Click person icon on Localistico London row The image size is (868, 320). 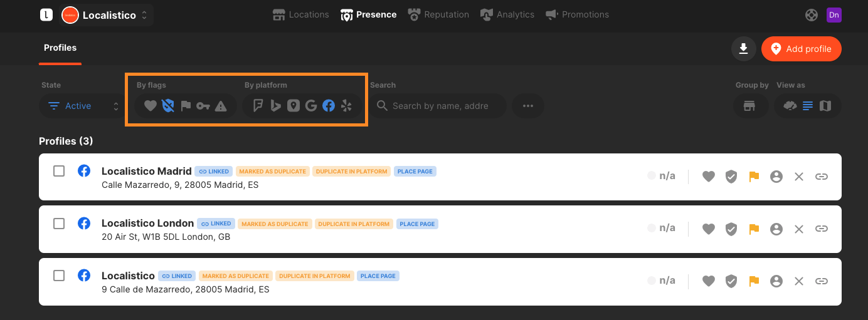point(776,229)
